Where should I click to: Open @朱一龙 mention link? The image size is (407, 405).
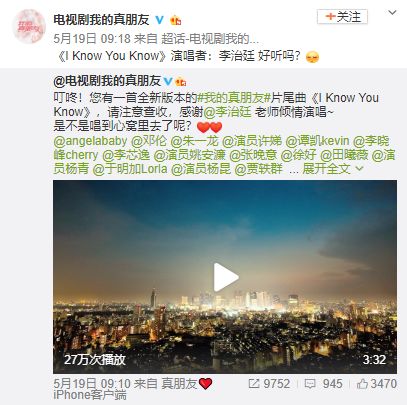[194, 141]
